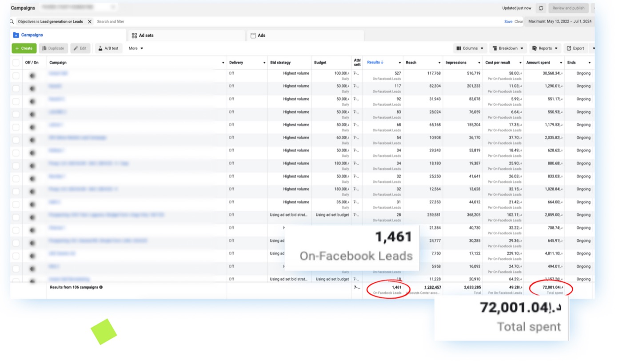Viewport: 622px width, 364px height.
Task: Click 'Results from 106 campaigns' summary text
Action: coord(74,287)
